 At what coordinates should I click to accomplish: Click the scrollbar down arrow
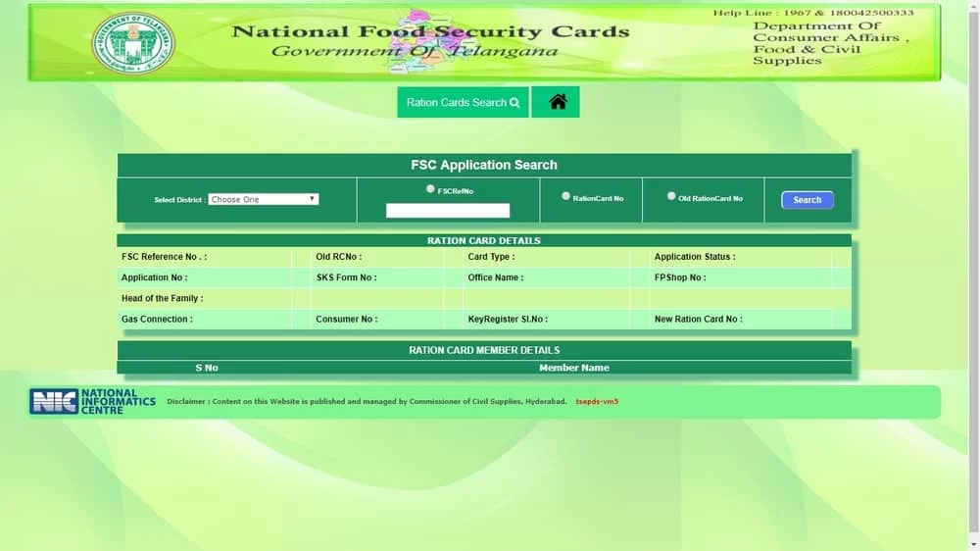(x=973, y=545)
